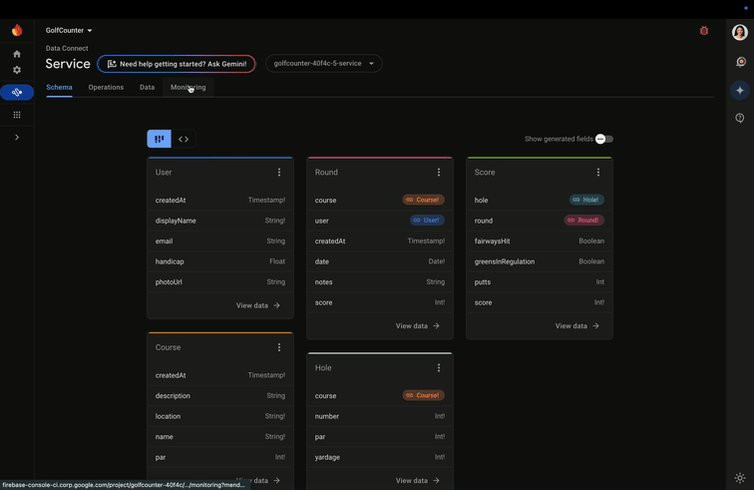754x490 pixels.
Task: Click Need help getting started? Ask Gemini!
Action: tap(176, 64)
